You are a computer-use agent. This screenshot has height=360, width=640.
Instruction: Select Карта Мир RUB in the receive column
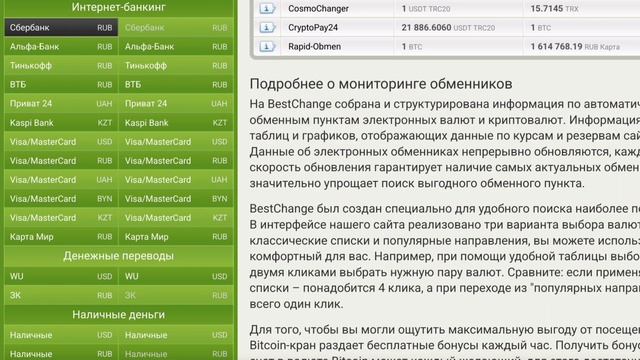pyautogui.click(x=176, y=237)
